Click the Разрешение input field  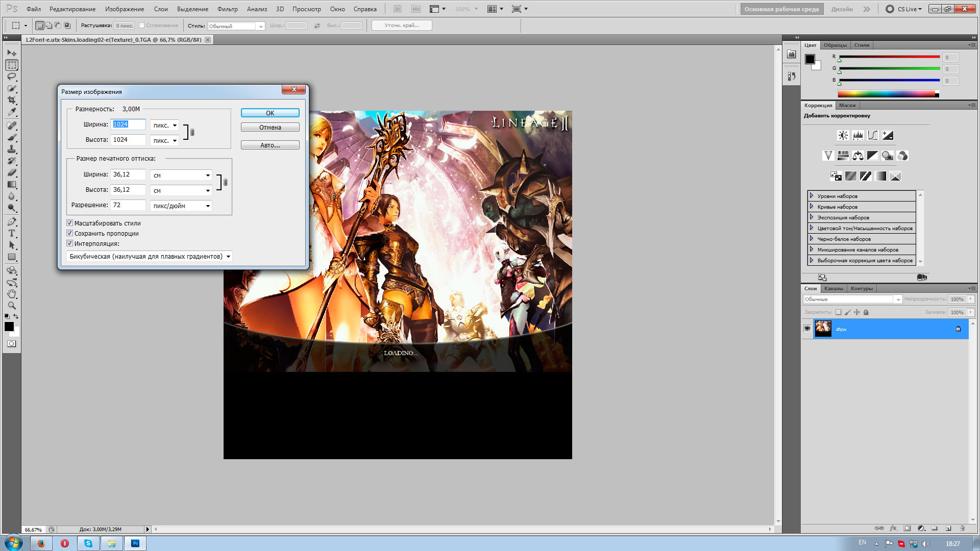[x=128, y=205]
